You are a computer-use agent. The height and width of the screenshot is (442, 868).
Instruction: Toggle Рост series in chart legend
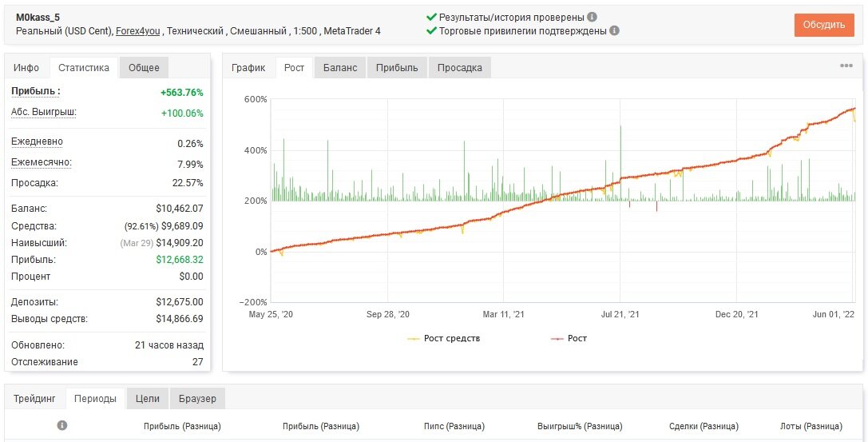(x=569, y=338)
